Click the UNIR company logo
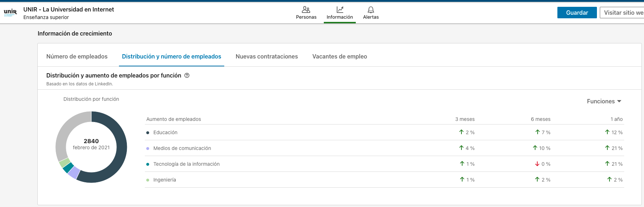644x207 pixels. [10, 13]
